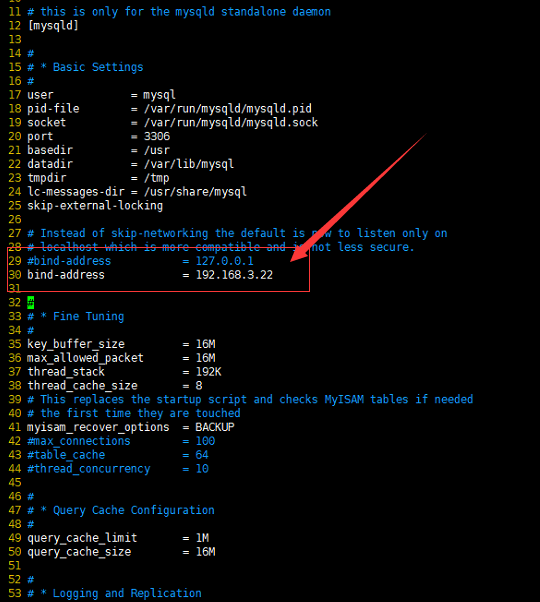Click line number 45
The width and height of the screenshot is (540, 602).
point(15,483)
